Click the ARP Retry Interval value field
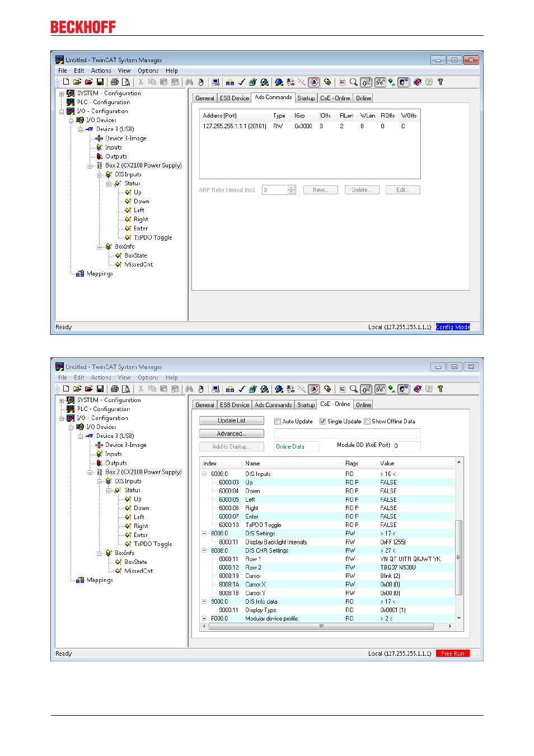This screenshot has height=756, width=534. (x=275, y=190)
